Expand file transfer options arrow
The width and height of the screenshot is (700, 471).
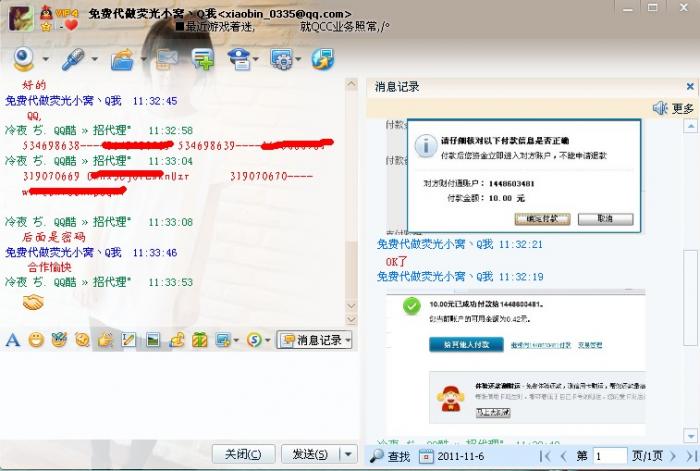[x=144, y=59]
